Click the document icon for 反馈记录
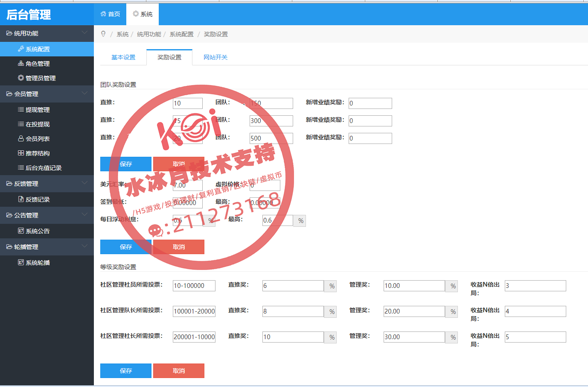This screenshot has width=588, height=387. [x=20, y=199]
